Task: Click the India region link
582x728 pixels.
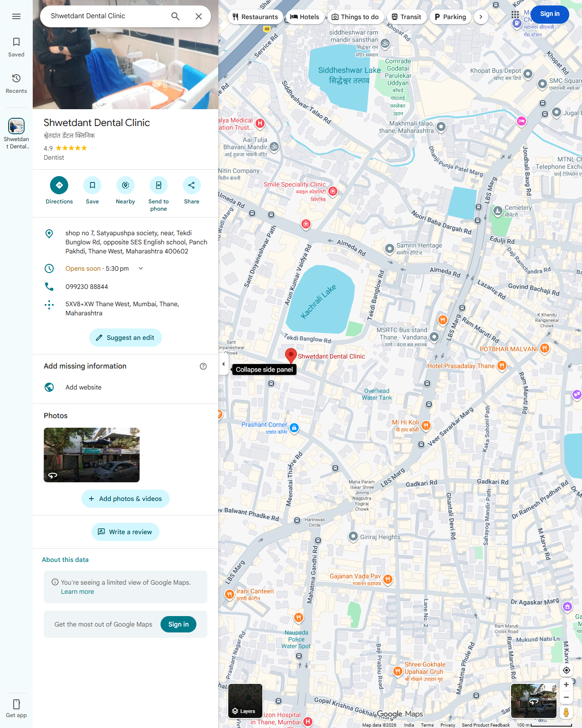Action: coord(409,725)
